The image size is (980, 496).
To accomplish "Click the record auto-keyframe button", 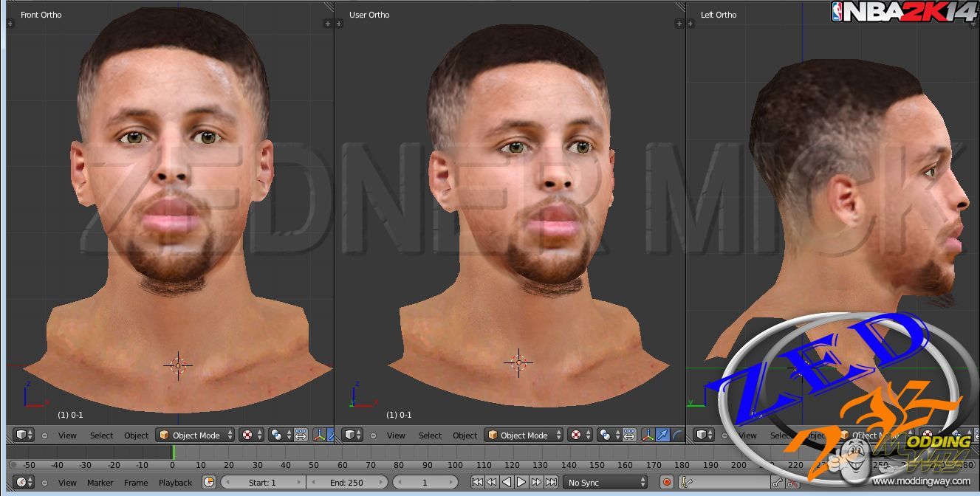I will [x=667, y=483].
